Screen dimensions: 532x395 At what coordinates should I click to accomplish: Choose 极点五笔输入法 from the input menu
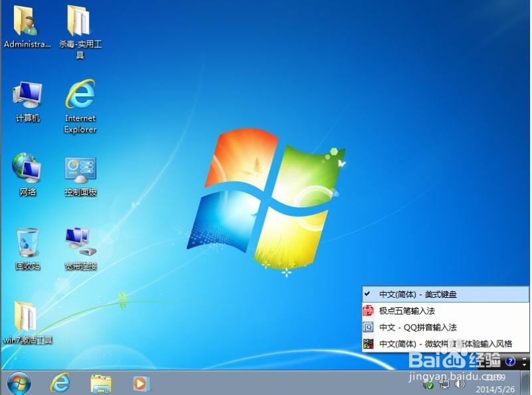[x=445, y=311]
